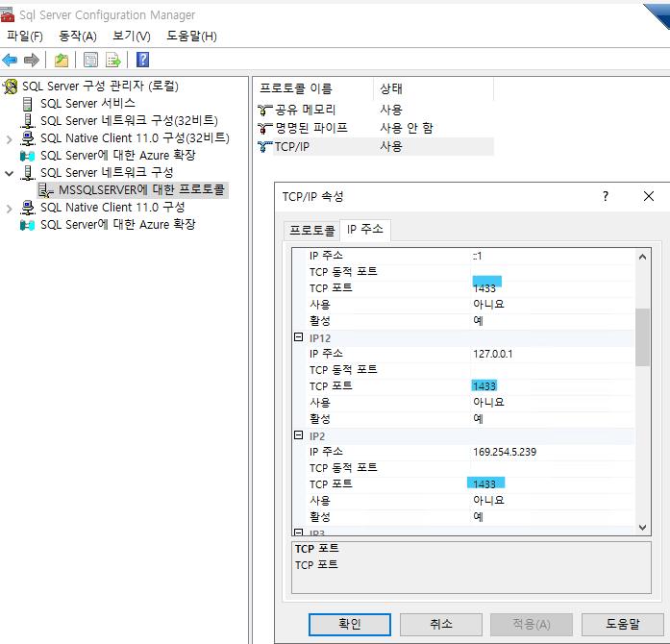Click the IP2 TCP 포트 value 1433
Screen dimensions: 670x644
484,484
